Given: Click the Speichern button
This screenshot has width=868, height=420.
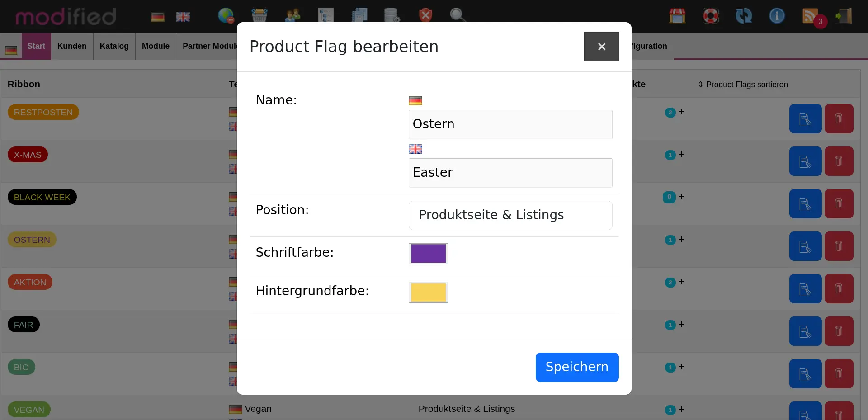Looking at the screenshot, I should pos(577,367).
